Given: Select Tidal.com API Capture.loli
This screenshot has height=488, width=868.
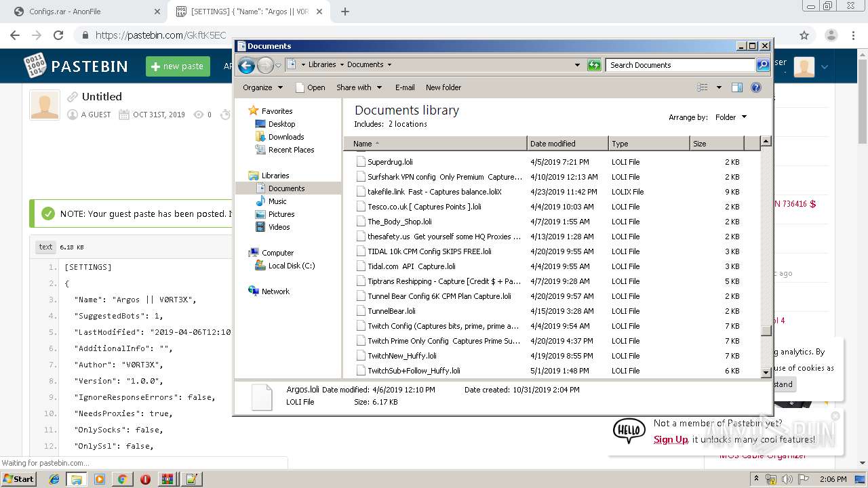Looking at the screenshot, I should (411, 266).
